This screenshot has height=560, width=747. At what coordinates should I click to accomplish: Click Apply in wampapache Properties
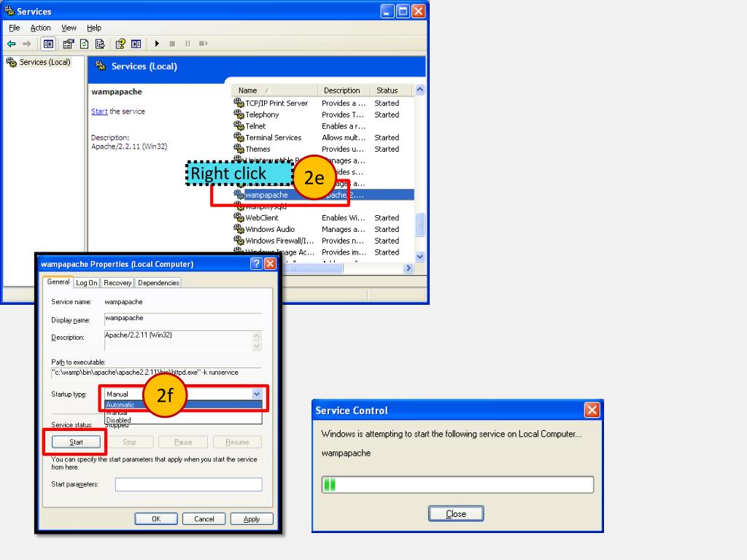click(x=252, y=518)
